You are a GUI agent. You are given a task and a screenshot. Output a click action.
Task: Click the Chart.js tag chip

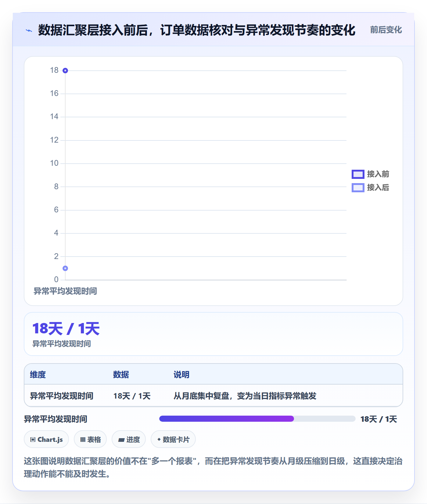point(46,439)
